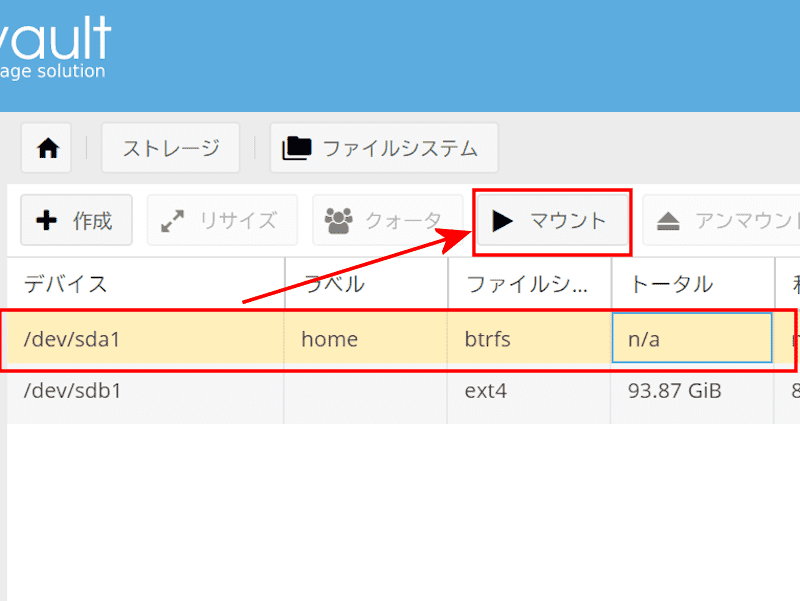
Task: Open the ファイルシステム breadcrumb
Action: (x=384, y=148)
